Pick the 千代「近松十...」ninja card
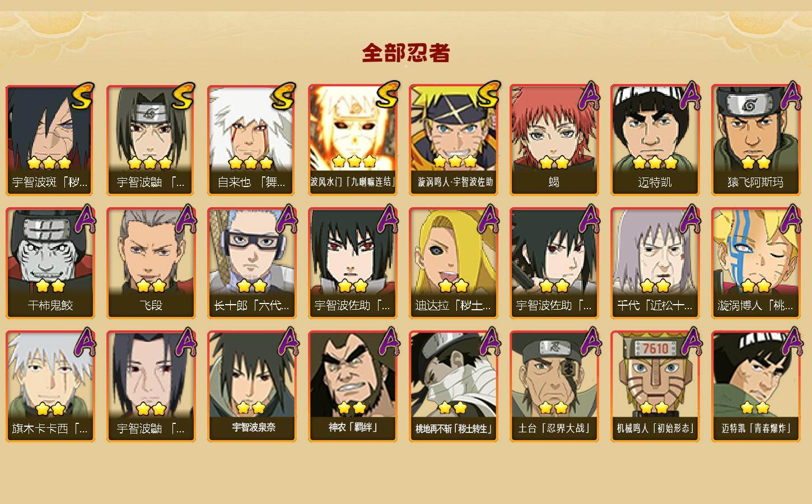The height and width of the screenshot is (504, 812). point(655,263)
